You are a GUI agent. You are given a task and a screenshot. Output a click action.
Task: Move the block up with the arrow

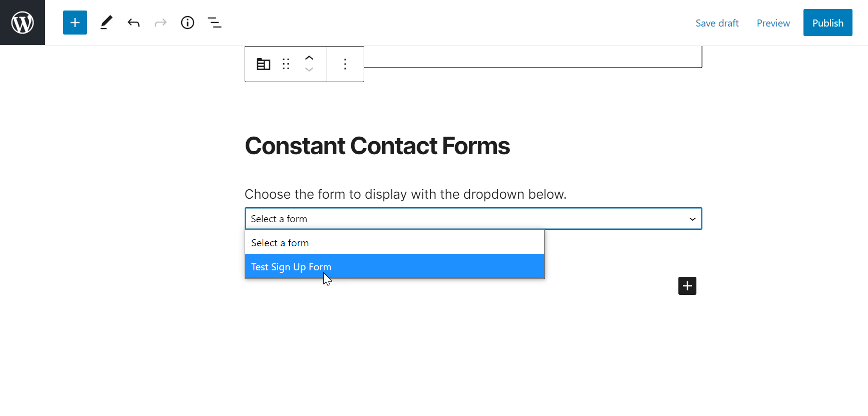(x=309, y=58)
